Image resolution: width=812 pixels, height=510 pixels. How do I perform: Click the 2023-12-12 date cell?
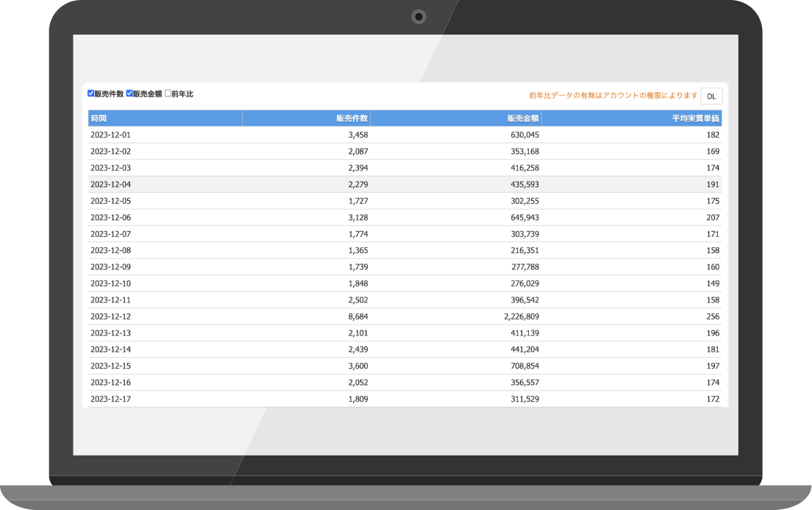(110, 316)
